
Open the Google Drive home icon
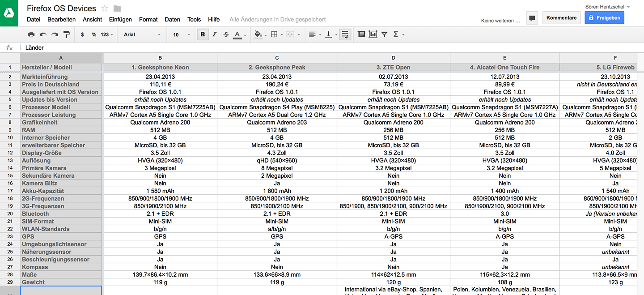click(9, 13)
